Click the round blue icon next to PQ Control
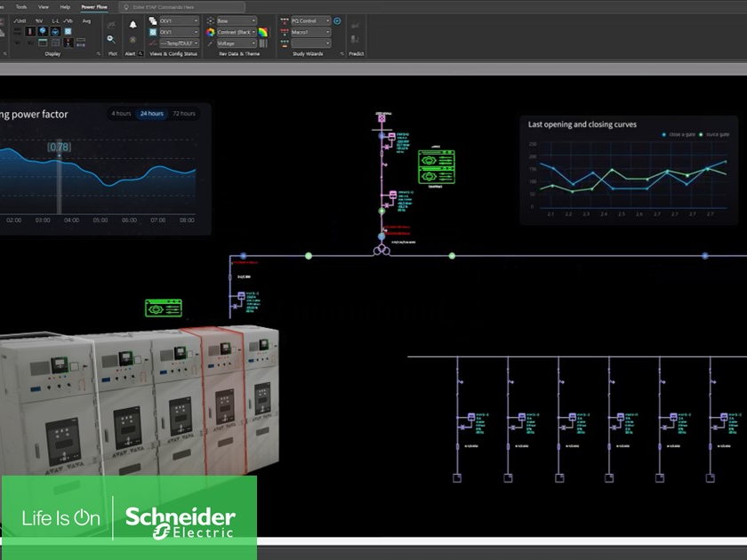 pos(337,20)
